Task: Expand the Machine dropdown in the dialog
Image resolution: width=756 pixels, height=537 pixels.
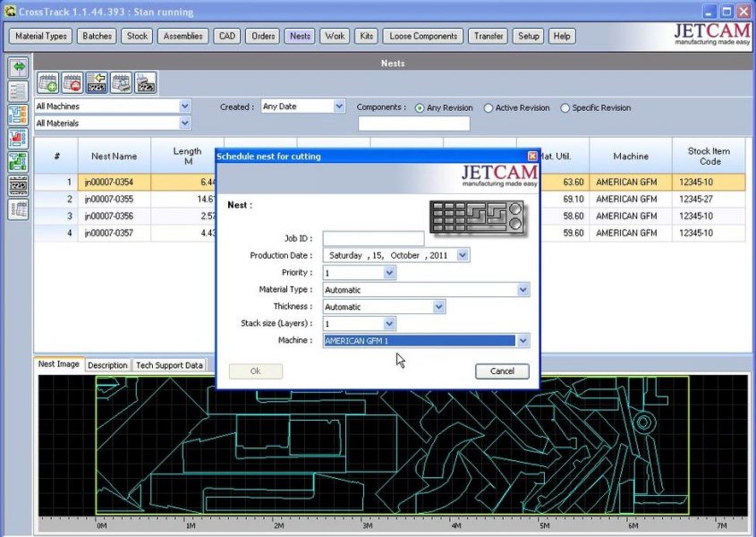Action: 523,341
